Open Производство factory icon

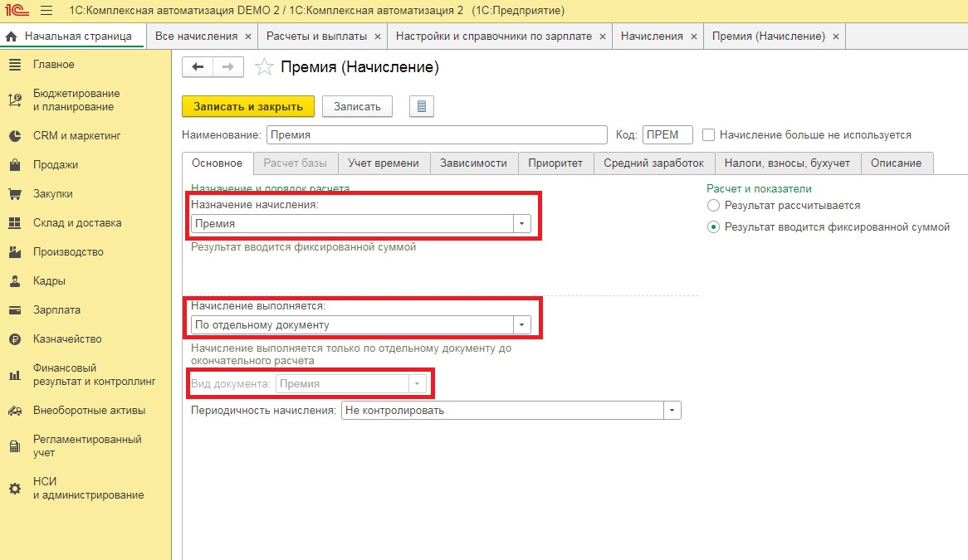(15, 251)
